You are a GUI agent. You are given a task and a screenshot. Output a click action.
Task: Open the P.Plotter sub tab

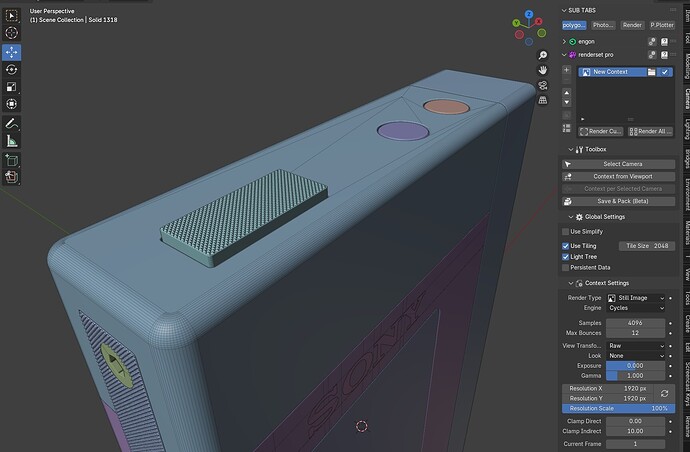pyautogui.click(x=662, y=25)
